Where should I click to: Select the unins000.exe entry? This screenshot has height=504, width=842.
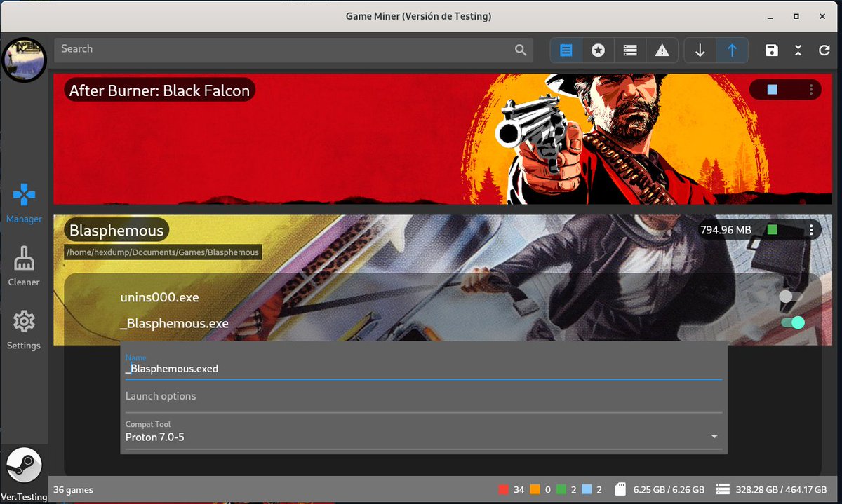point(159,297)
